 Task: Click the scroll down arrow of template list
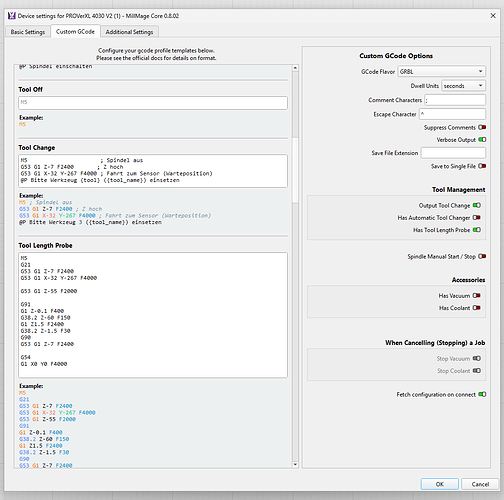[x=295, y=464]
